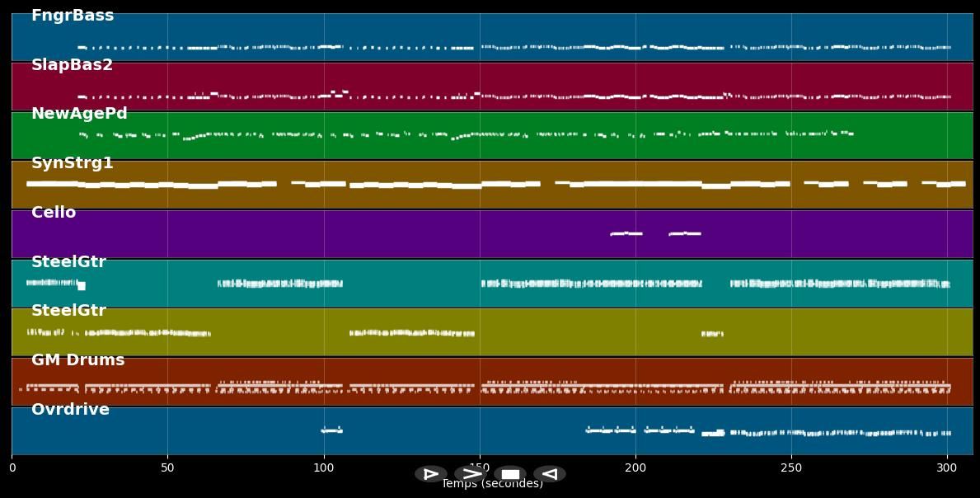Jump to the 0 mark on the time axis
The image size is (980, 498).
(x=12, y=467)
